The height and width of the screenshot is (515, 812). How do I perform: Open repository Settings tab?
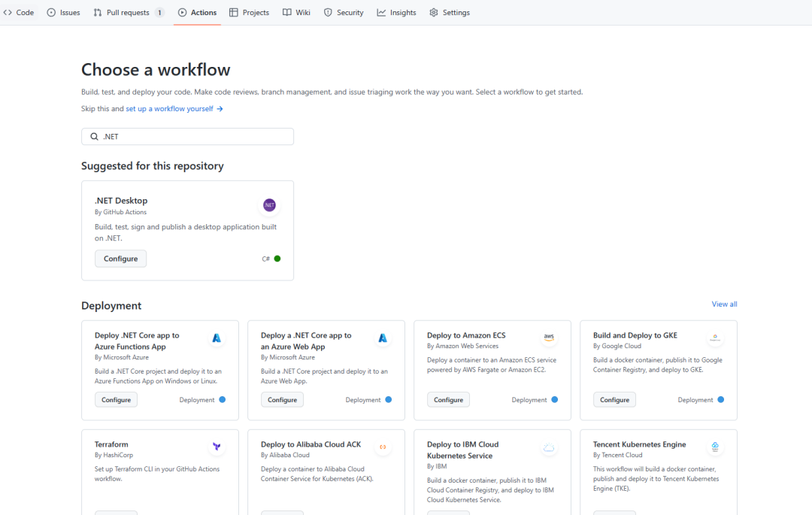(x=450, y=13)
